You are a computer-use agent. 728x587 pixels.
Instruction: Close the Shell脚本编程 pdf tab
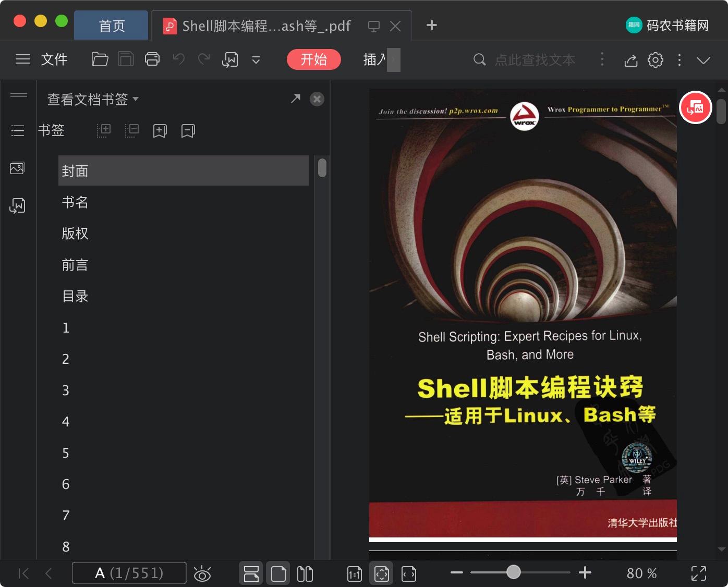395,26
